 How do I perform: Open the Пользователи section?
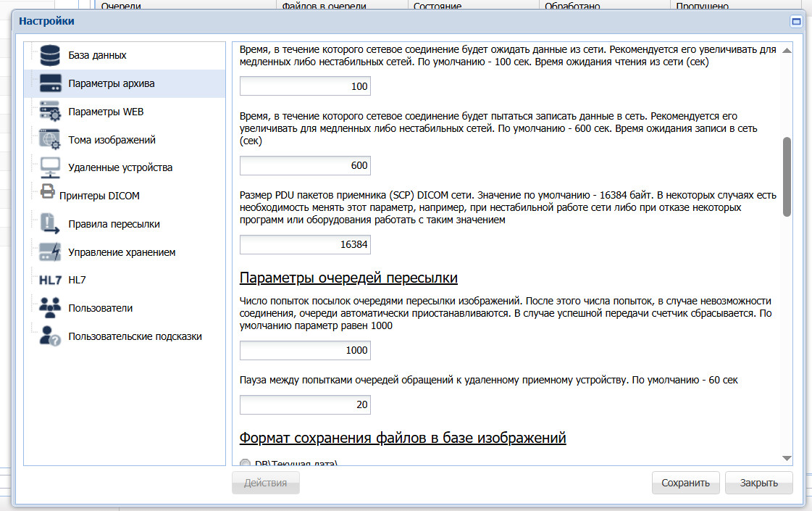pyautogui.click(x=101, y=308)
